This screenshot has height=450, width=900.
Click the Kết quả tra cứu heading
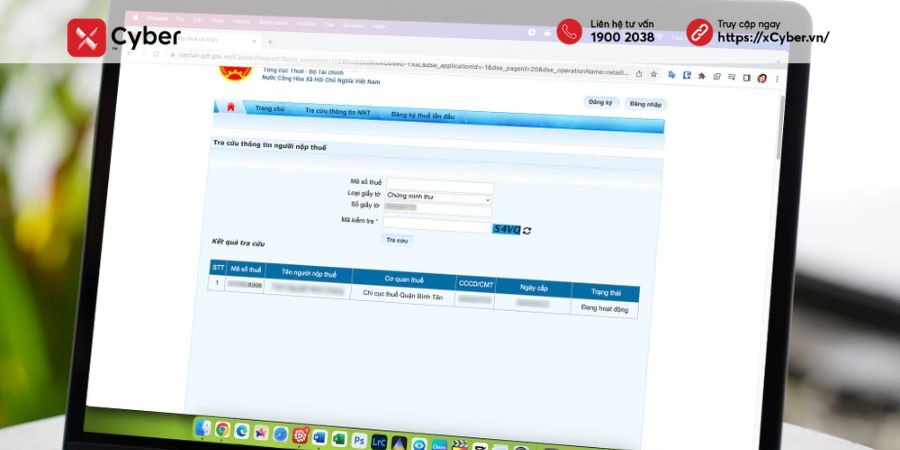[x=238, y=243]
